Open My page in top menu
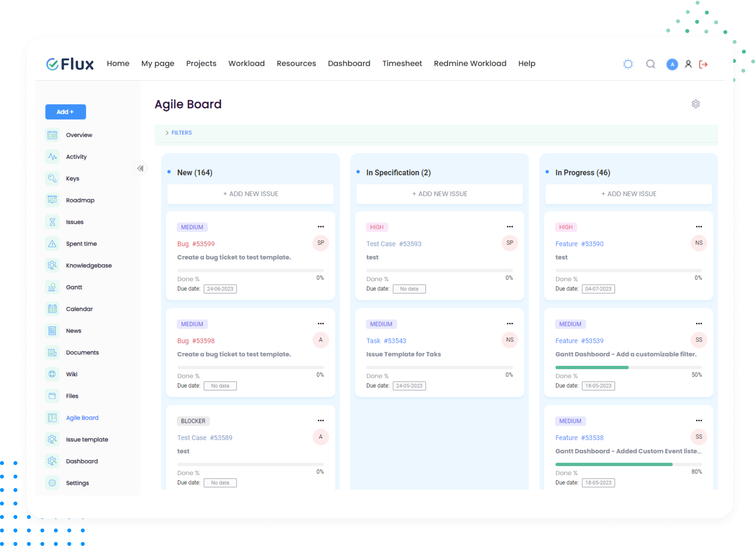Image resolution: width=756 pixels, height=546 pixels. [158, 63]
